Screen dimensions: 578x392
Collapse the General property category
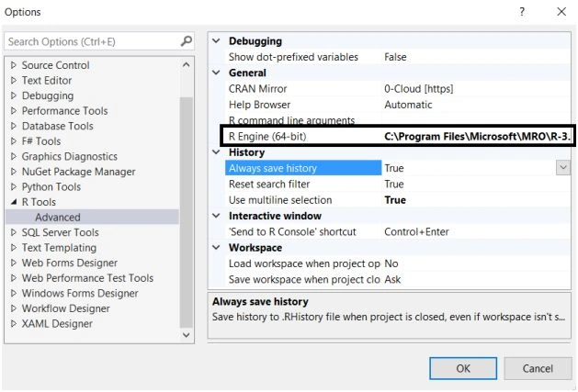pos(216,73)
